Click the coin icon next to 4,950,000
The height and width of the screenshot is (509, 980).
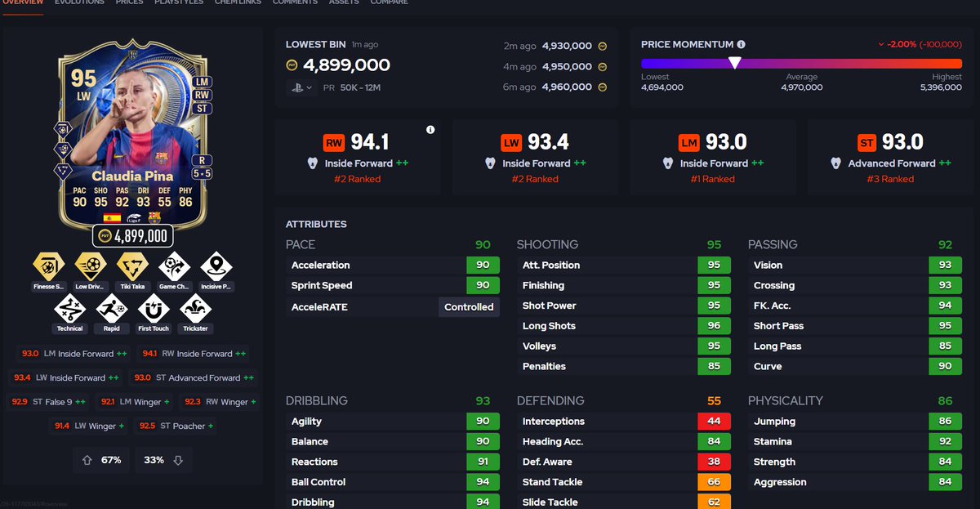click(x=603, y=67)
